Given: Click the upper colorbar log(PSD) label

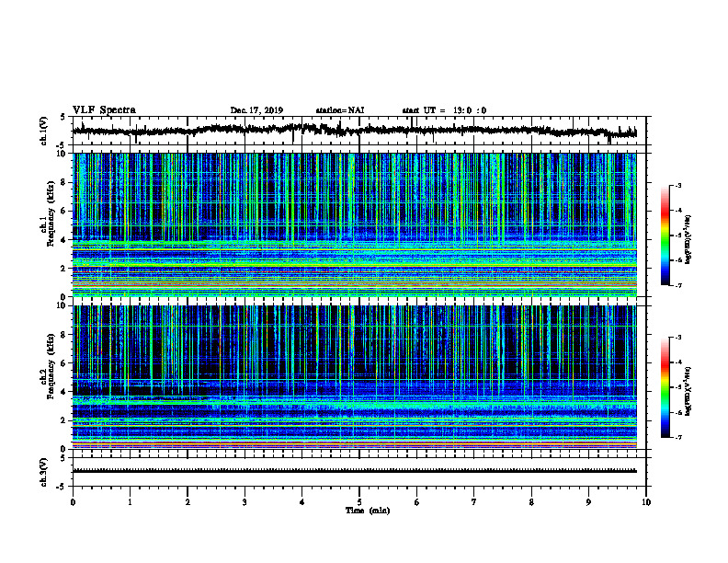Looking at the screenshot, I should pyautogui.click(x=688, y=239).
